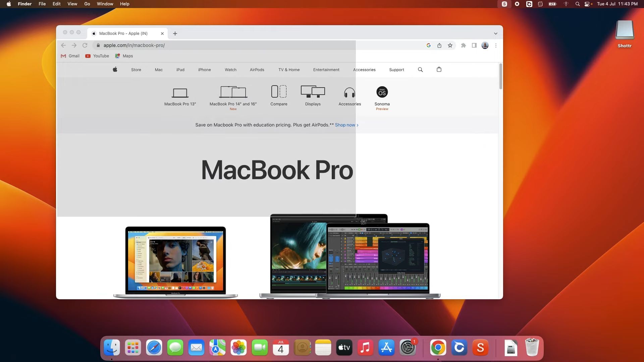This screenshot has width=644, height=362.
Task: Open AirPods in Apple site navigation
Action: point(257,70)
